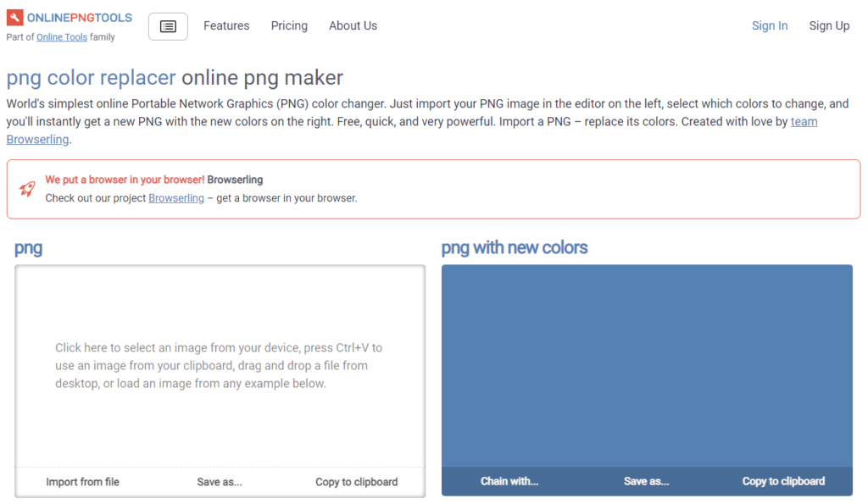Open the Online Tools family link
The image size is (868, 504).
[62, 37]
